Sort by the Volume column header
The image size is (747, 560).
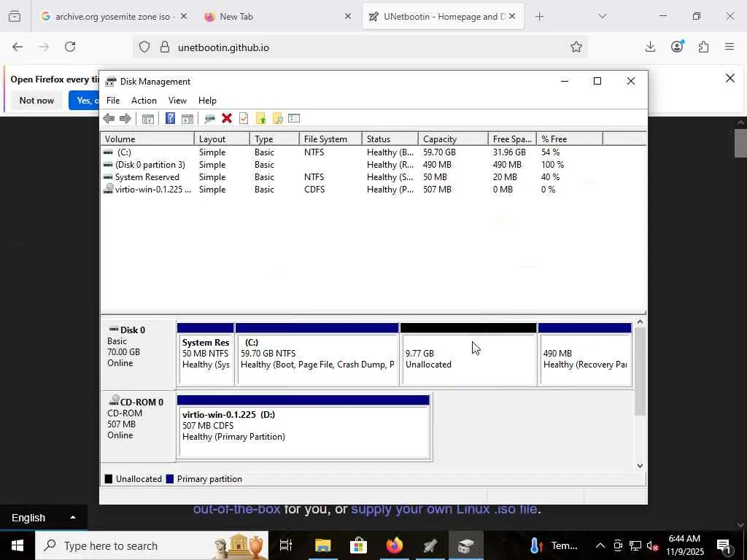[147, 139]
